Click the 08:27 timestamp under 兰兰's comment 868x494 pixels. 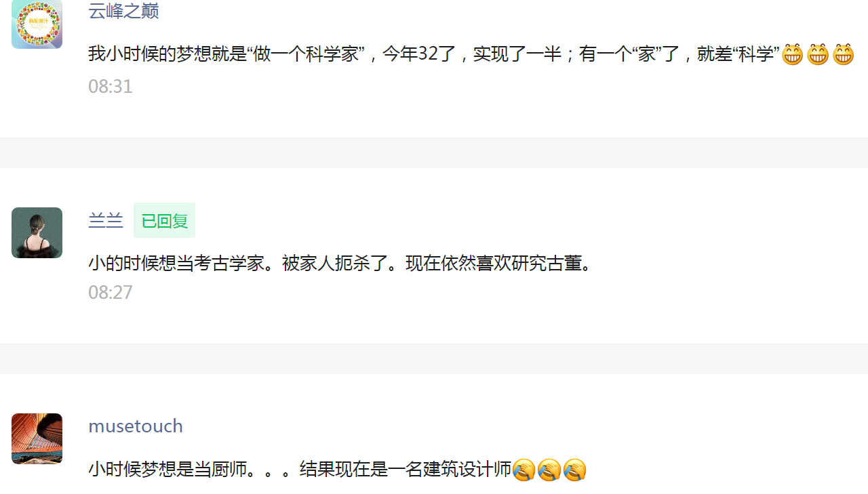point(111,293)
